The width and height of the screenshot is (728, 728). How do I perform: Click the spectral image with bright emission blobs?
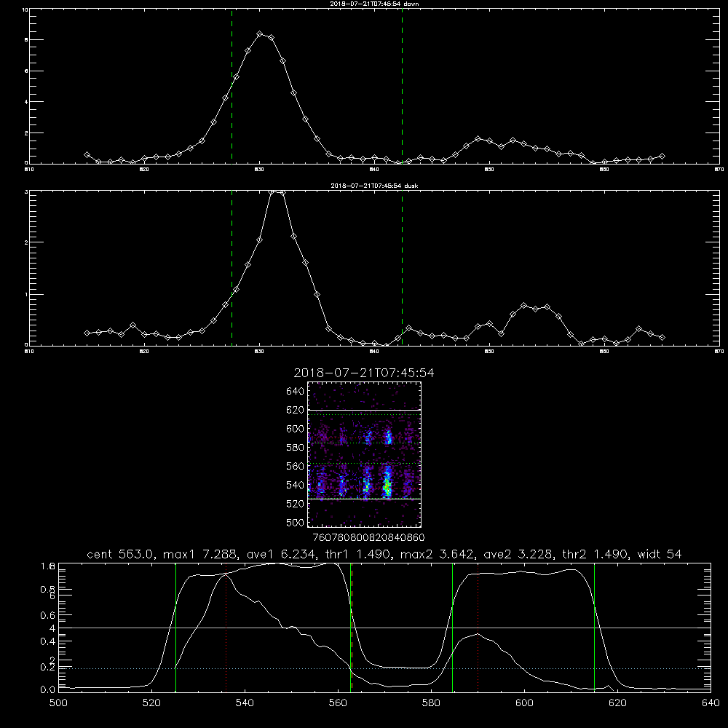[365, 454]
